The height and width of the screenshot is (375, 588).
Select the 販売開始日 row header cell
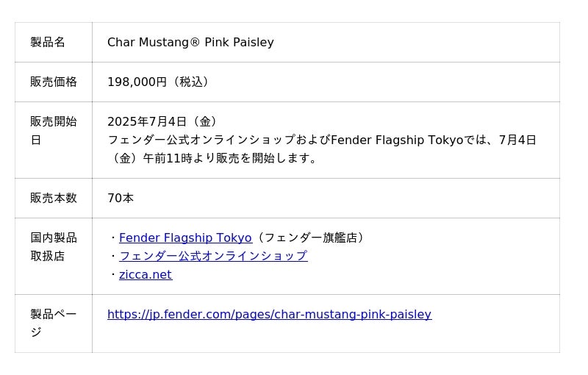coord(53,130)
